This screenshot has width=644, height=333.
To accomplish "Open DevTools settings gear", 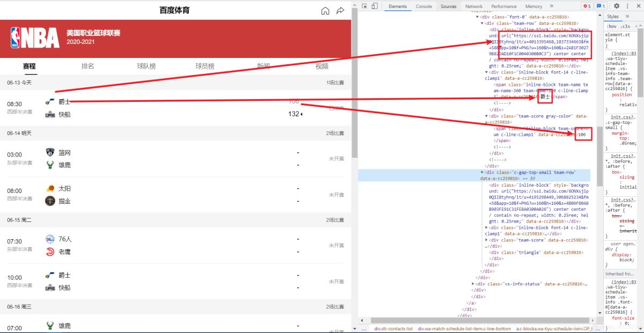I will 617,6.
